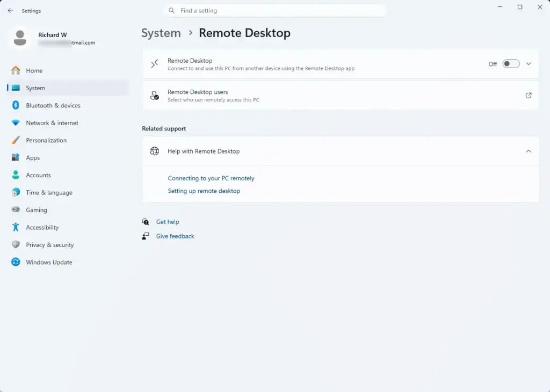This screenshot has height=392, width=550.
Task: Go to Privacy & security
Action: point(68,245)
